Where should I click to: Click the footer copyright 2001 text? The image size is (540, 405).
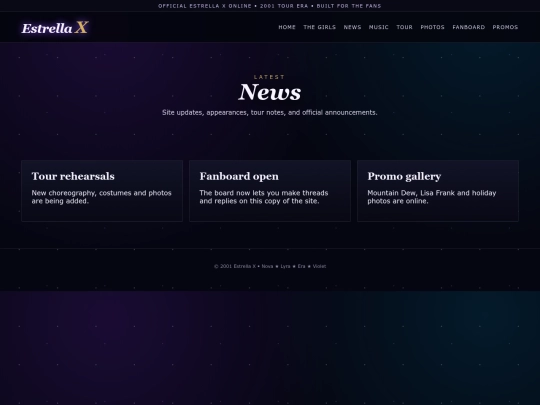270,266
